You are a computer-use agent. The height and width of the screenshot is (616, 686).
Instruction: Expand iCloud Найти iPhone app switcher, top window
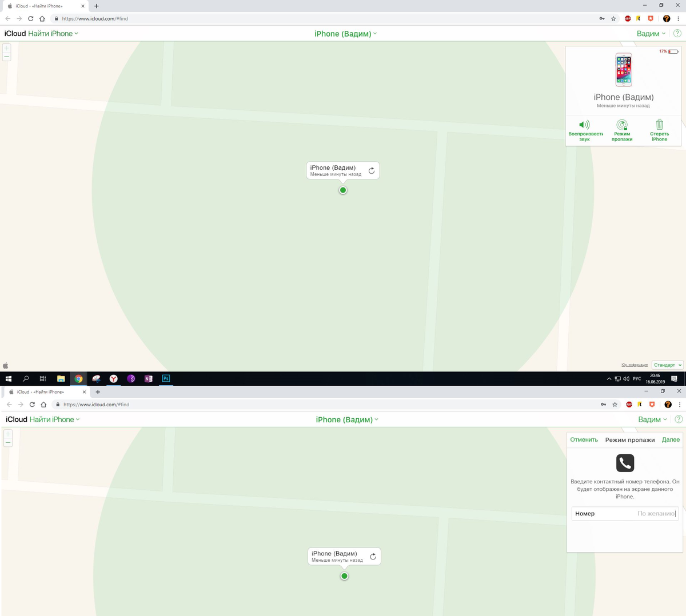coord(41,34)
